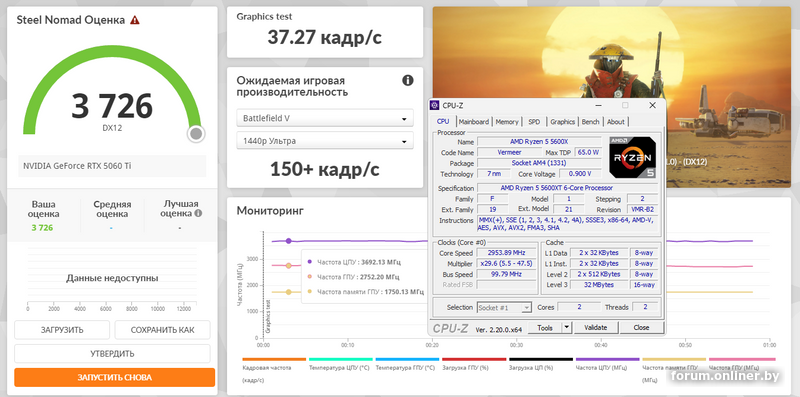Click the orange ЗАПУСТИТЬ СНОВА button

click(x=114, y=378)
